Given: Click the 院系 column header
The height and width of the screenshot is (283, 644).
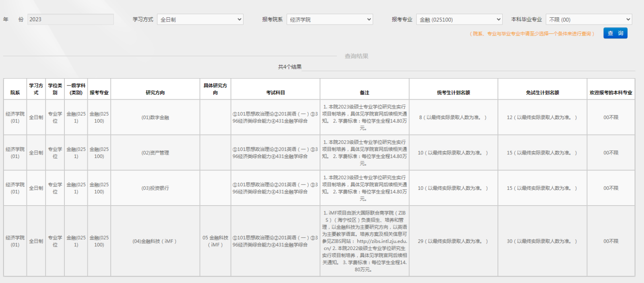Looking at the screenshot, I should point(15,89).
